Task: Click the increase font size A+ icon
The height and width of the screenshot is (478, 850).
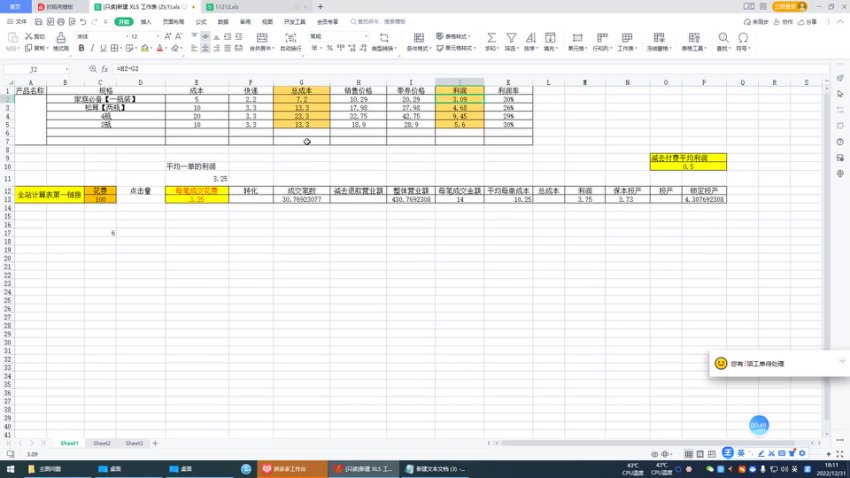Action: 168,36
